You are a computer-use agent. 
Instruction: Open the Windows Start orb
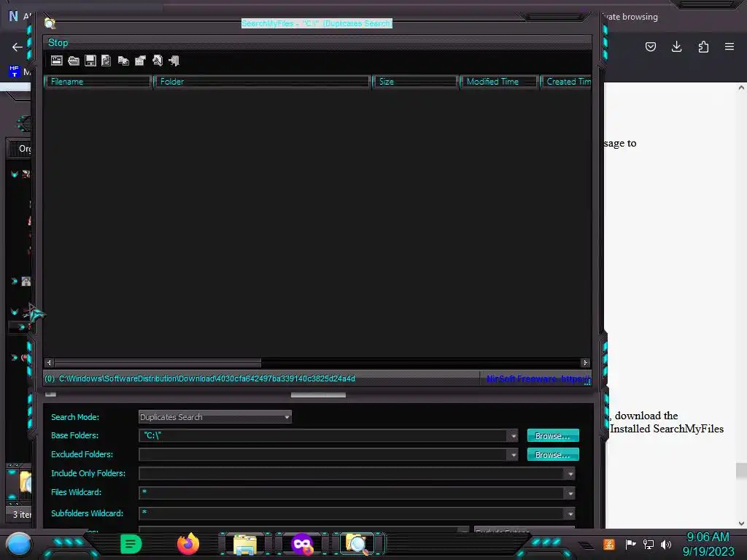click(19, 544)
